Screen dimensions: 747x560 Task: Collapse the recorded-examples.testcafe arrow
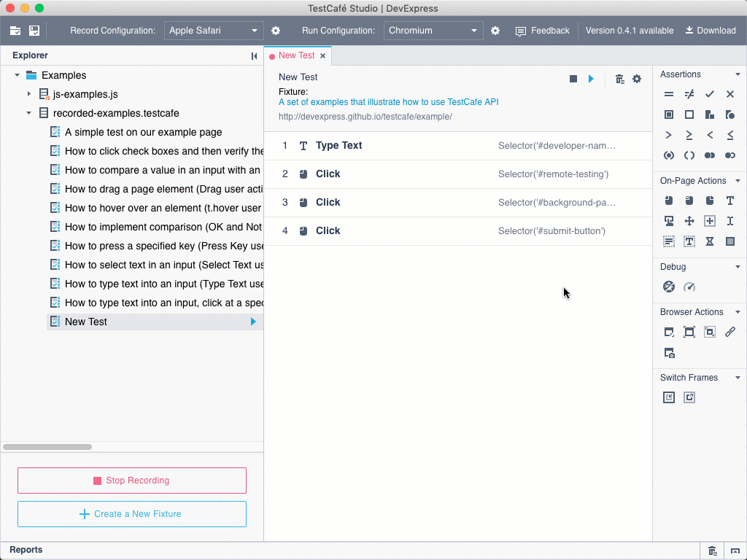point(29,113)
